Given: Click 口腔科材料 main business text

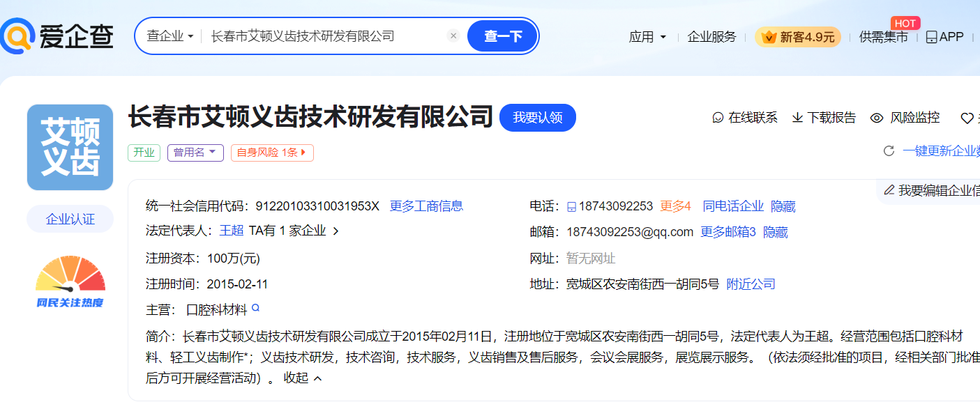Looking at the screenshot, I should [216, 309].
